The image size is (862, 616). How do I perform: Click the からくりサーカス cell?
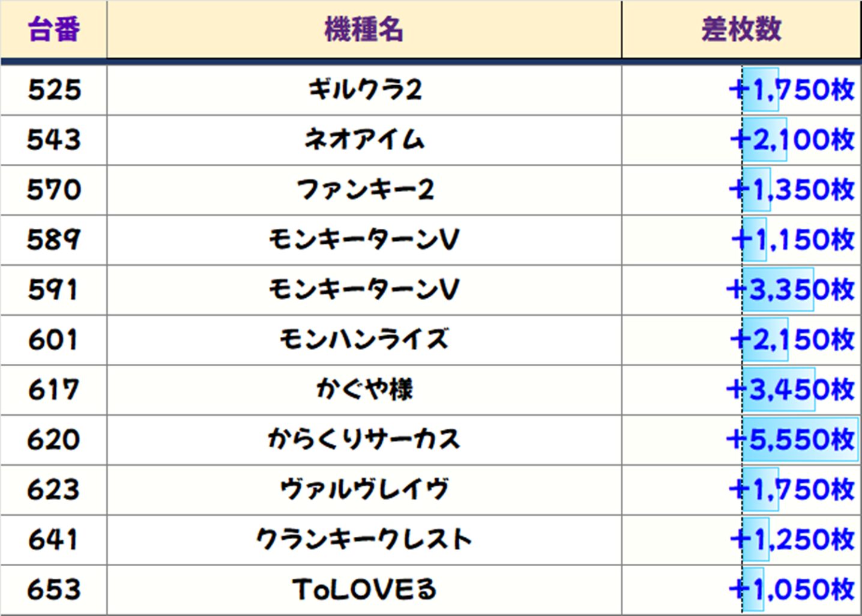point(364,439)
